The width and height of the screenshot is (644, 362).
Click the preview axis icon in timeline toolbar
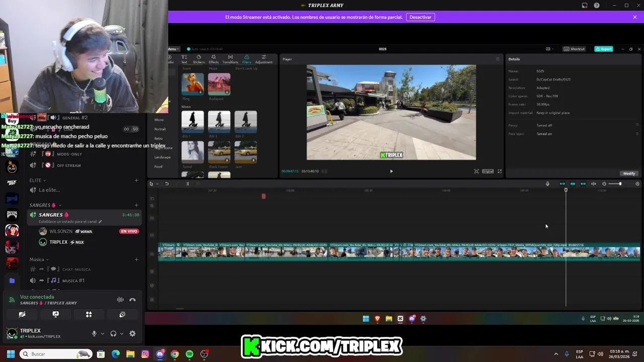(594, 184)
